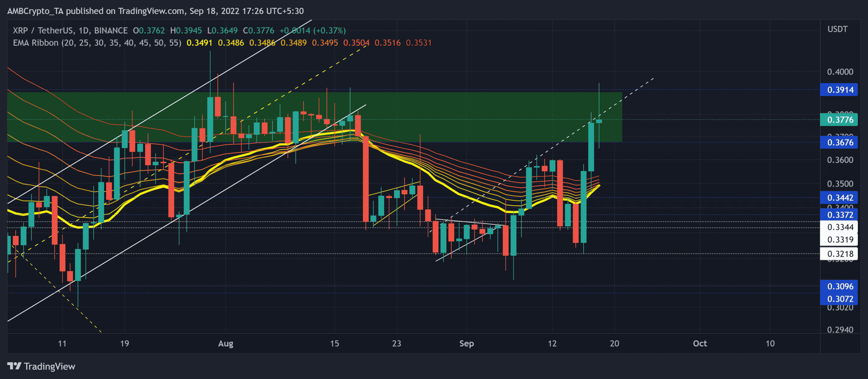Click the TradingView logo at bottom left
Screen dimensions: 868x379
41,366
